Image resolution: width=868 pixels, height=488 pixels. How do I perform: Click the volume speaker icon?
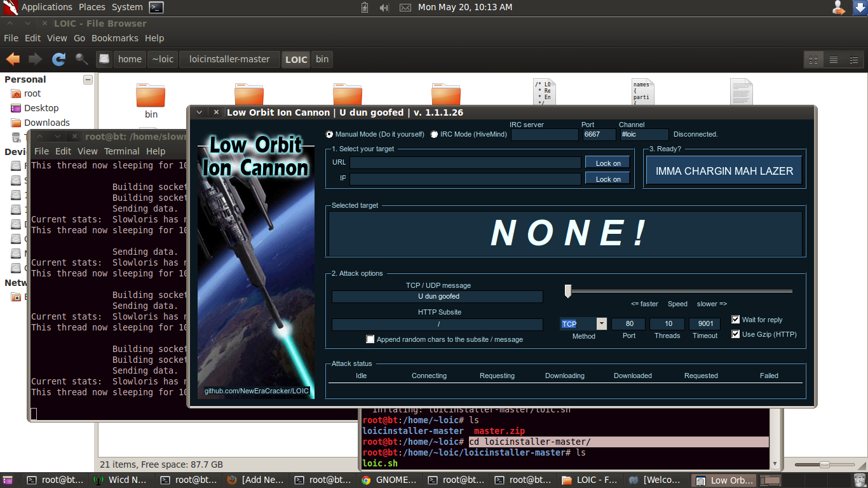[x=384, y=8]
